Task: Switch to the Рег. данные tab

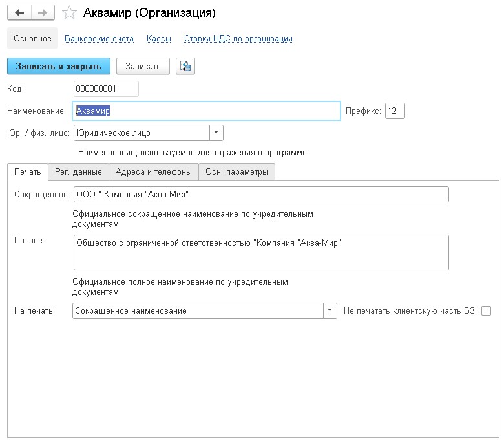Action: pos(78,171)
